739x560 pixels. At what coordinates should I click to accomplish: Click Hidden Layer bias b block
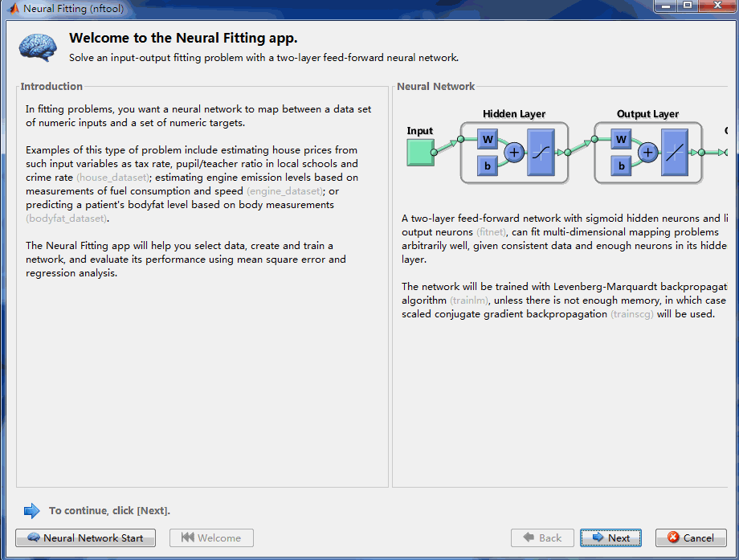click(488, 166)
